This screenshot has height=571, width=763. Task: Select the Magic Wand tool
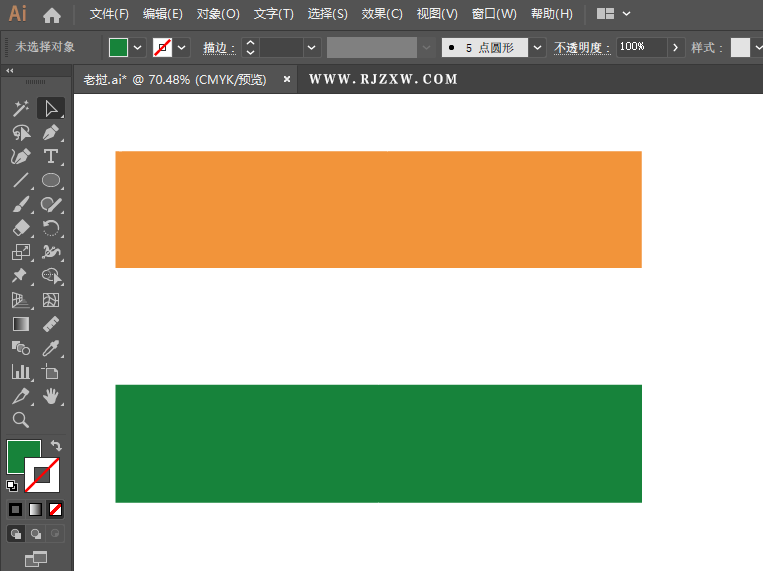(20, 109)
